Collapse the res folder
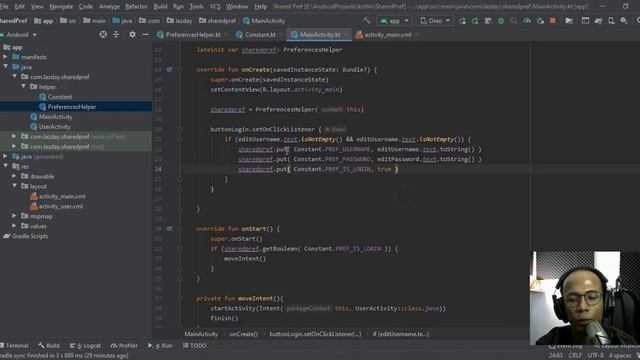 (x=6, y=166)
